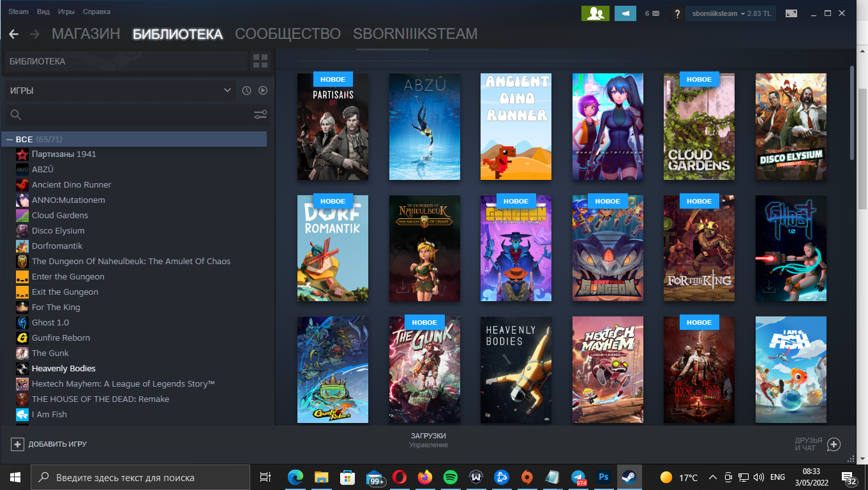Click ДОБАВИТЬ ИГРУ button
868x490 pixels.
[49, 444]
